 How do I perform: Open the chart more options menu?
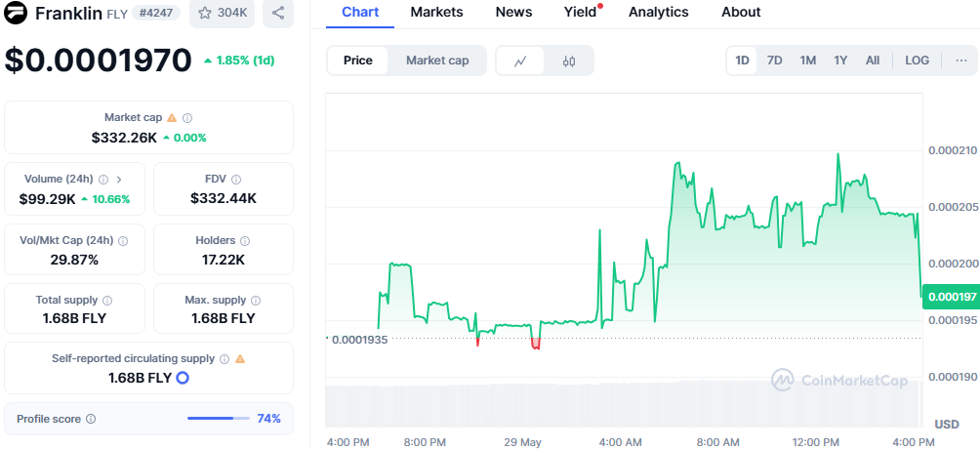tap(961, 61)
